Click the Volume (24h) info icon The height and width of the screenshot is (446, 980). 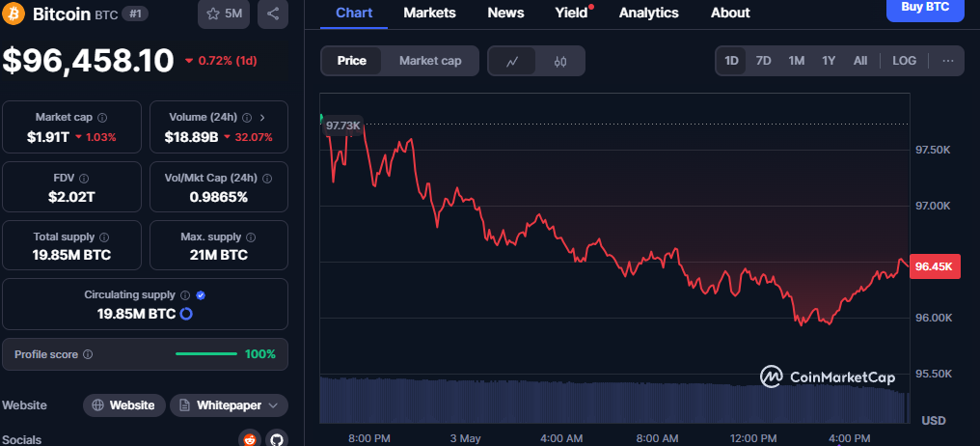pos(247,117)
